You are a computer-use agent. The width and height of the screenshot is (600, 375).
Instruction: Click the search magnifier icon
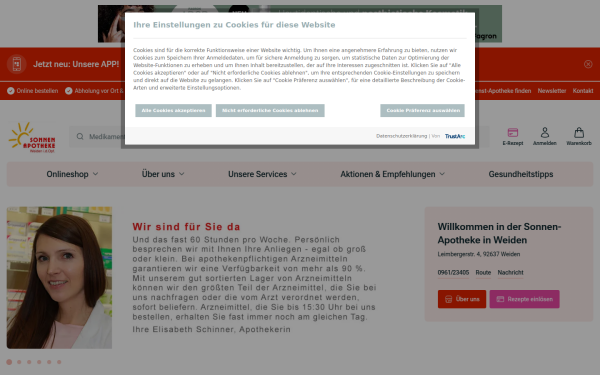coord(80,137)
